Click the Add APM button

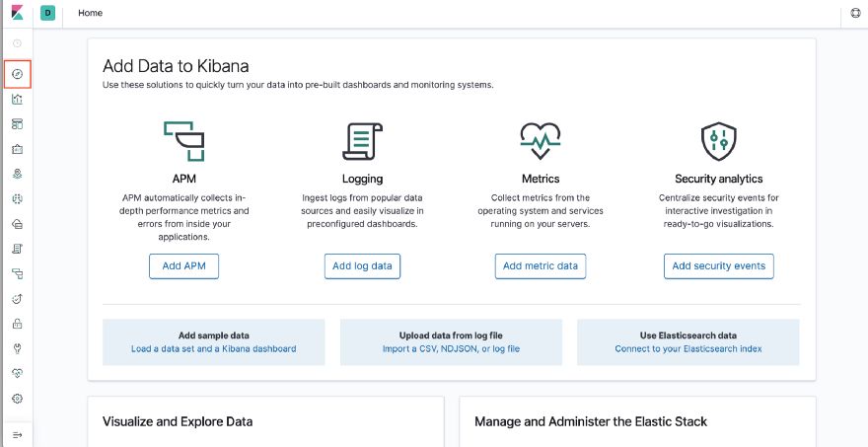pyautogui.click(x=183, y=266)
